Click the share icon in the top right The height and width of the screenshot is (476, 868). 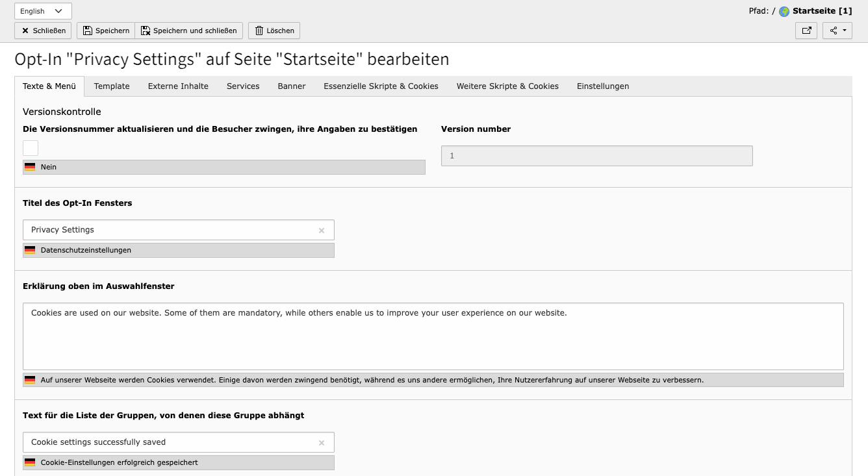click(834, 31)
